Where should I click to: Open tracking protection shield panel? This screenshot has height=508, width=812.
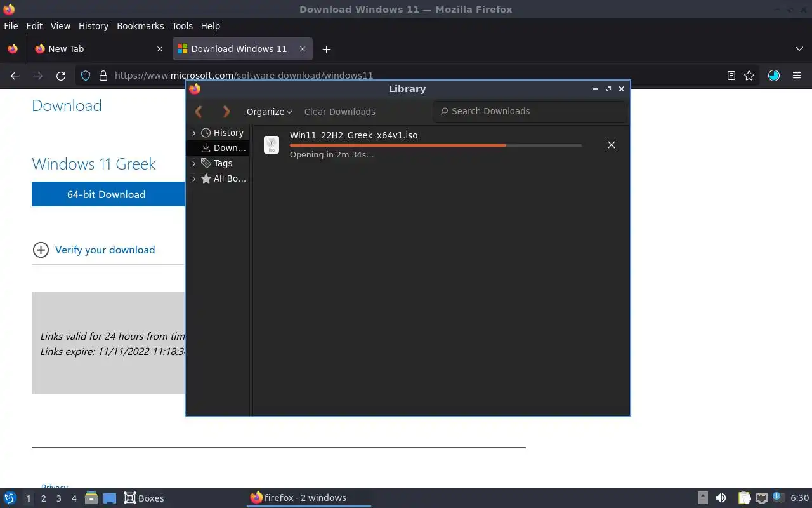86,76
